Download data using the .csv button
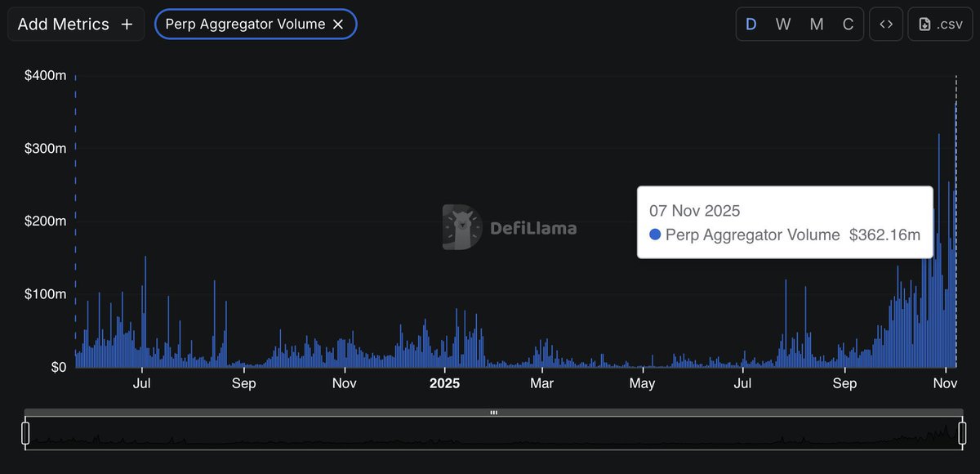 (941, 25)
